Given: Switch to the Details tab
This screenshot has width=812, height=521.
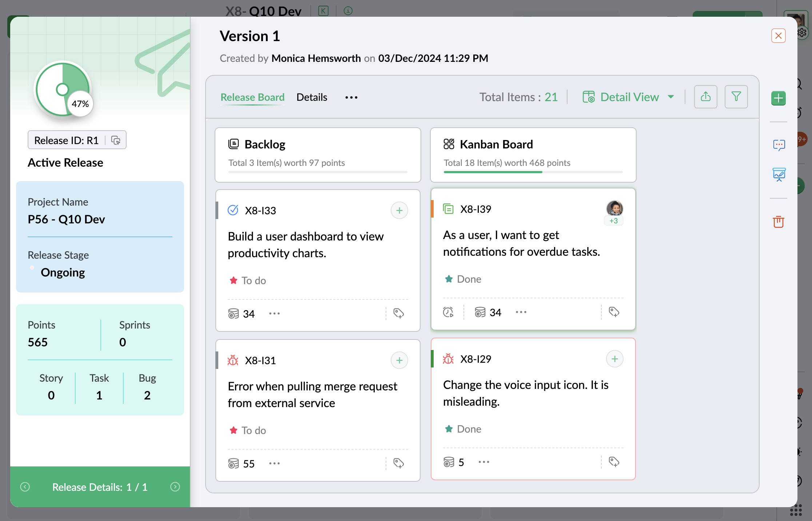Looking at the screenshot, I should pyautogui.click(x=312, y=98).
